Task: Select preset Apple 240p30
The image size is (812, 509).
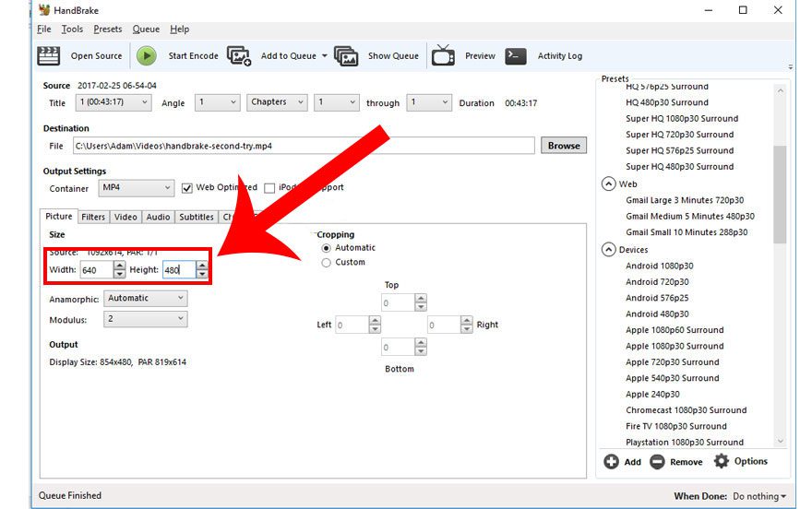Action: pos(652,394)
